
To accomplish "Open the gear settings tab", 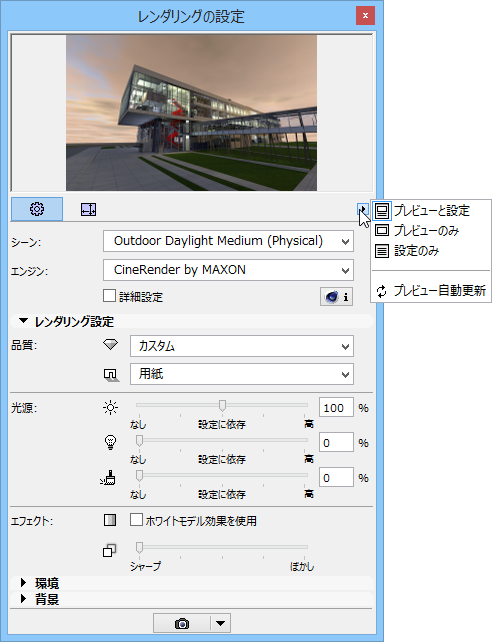I will pyautogui.click(x=37, y=209).
